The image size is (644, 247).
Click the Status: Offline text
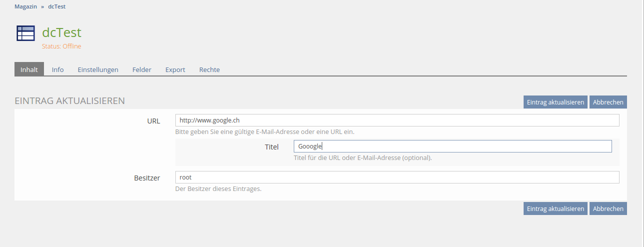61,46
